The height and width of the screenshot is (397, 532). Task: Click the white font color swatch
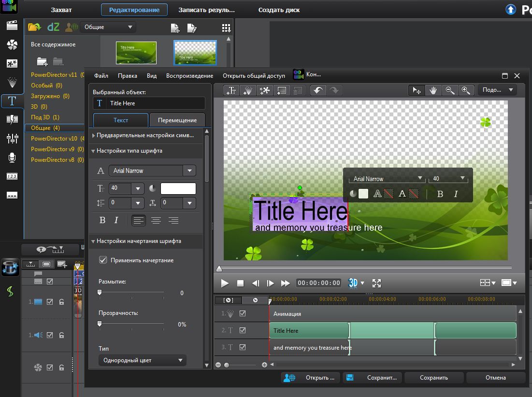178,189
